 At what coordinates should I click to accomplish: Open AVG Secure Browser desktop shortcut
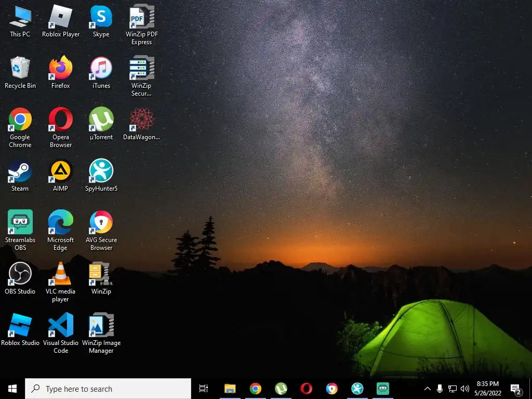coord(101,230)
